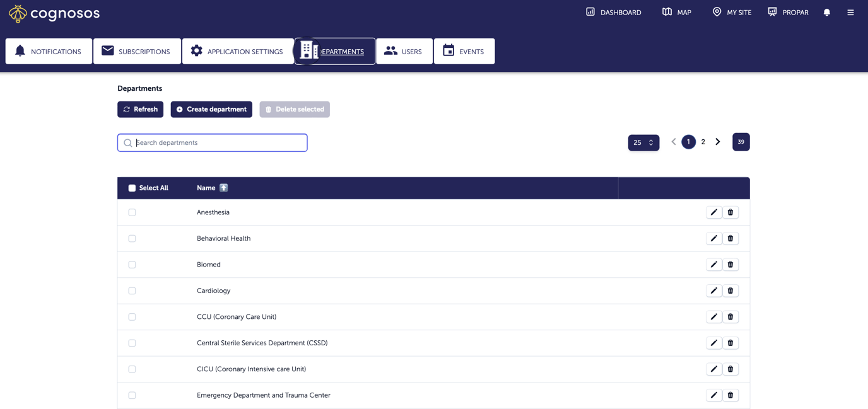The image size is (868, 409).
Task: Delete the Anesthesia department
Action: (730, 212)
